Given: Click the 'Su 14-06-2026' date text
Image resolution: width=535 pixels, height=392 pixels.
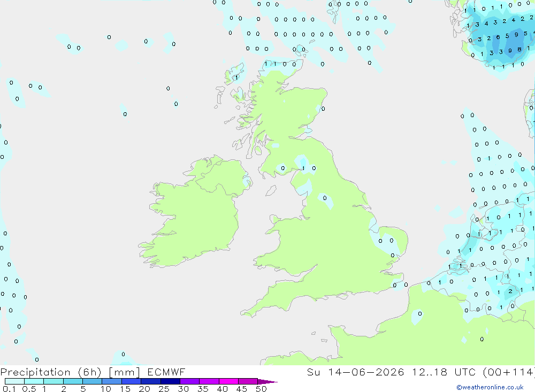Looking at the screenshot, I should pos(356,372).
